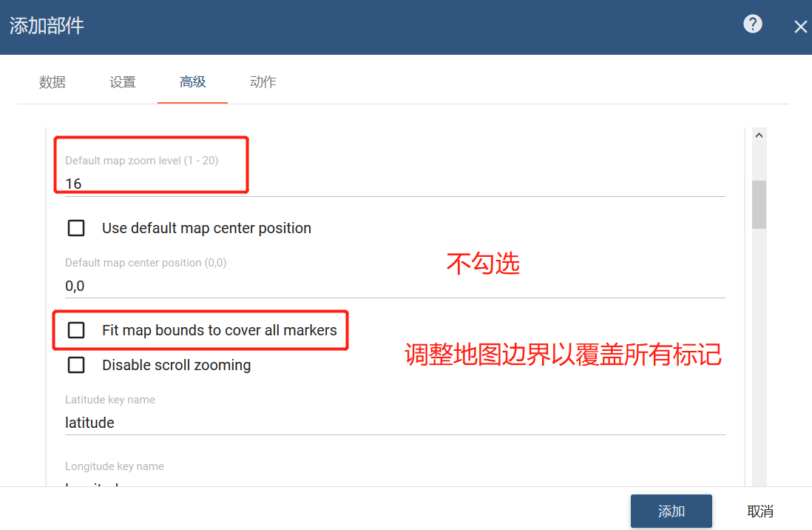
Task: Click the Longitude key name field label
Action: [x=115, y=466]
